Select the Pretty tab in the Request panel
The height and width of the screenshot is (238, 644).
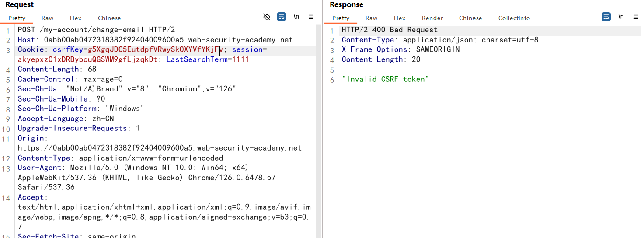(x=17, y=18)
